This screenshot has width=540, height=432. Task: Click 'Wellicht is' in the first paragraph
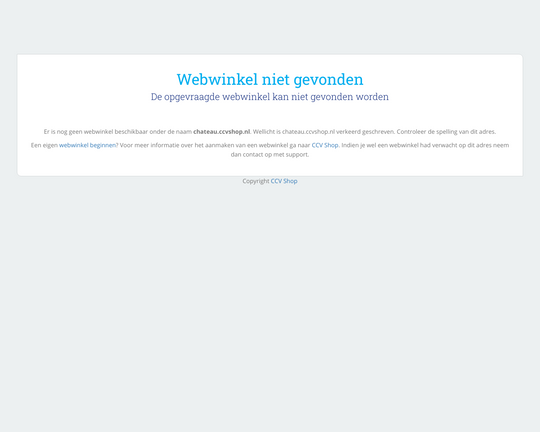(267, 132)
